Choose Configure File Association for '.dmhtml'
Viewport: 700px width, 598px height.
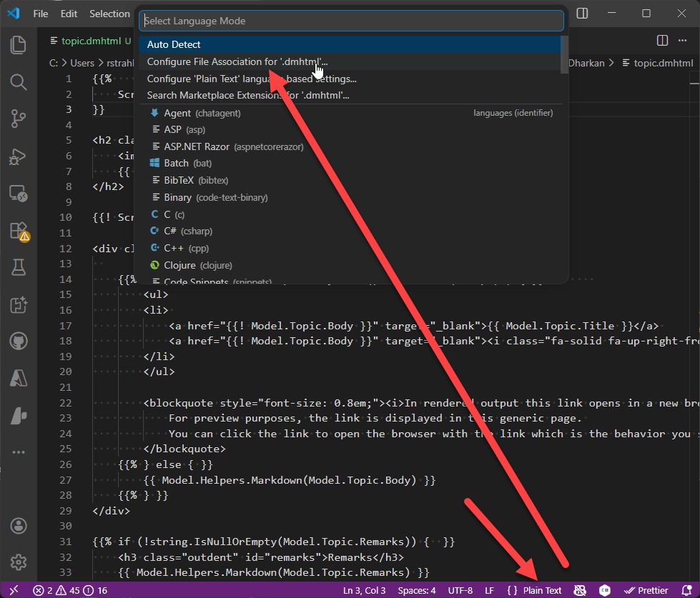pyautogui.click(x=350, y=61)
